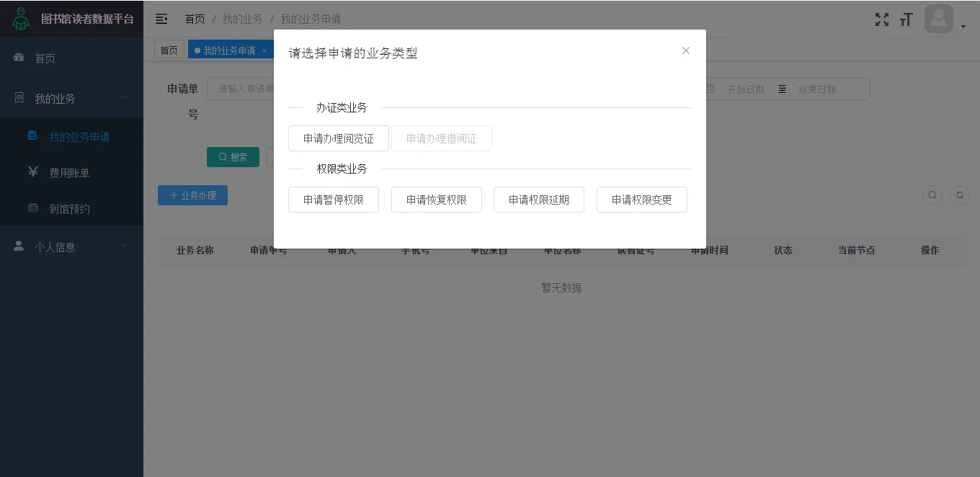
Task: Choose 申请暂停权限
Action: 334,200
